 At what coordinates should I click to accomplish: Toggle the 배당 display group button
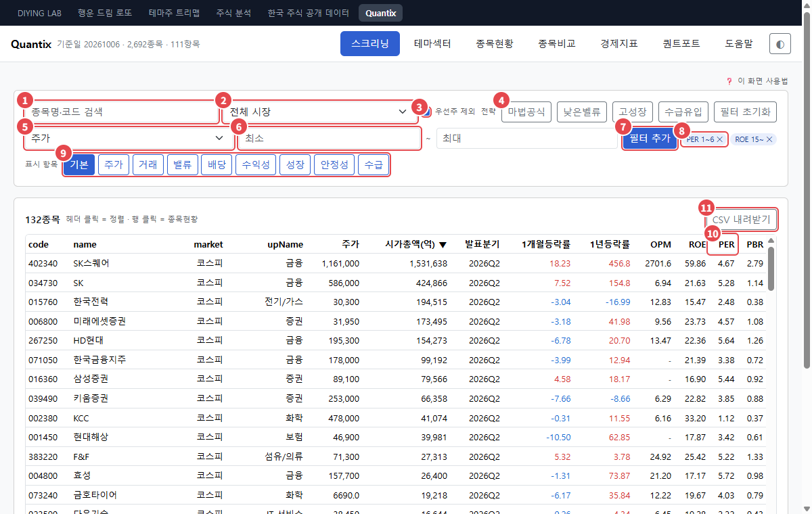point(217,164)
